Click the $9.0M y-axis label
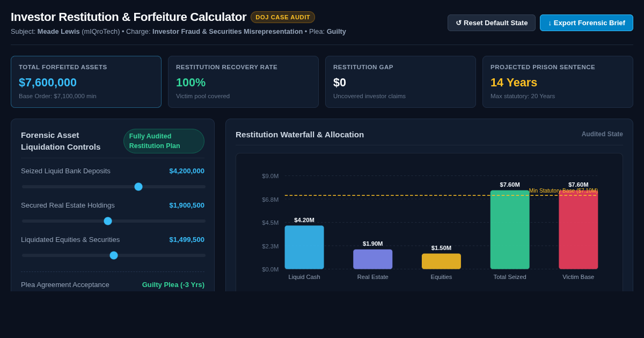Image resolution: width=644 pixels, height=338 pixels. coord(270,176)
